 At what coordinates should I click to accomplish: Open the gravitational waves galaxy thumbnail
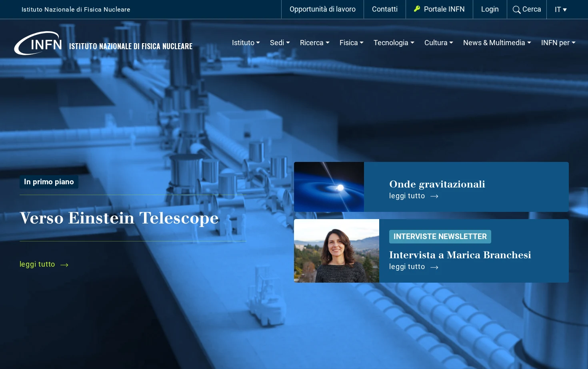[x=329, y=187]
